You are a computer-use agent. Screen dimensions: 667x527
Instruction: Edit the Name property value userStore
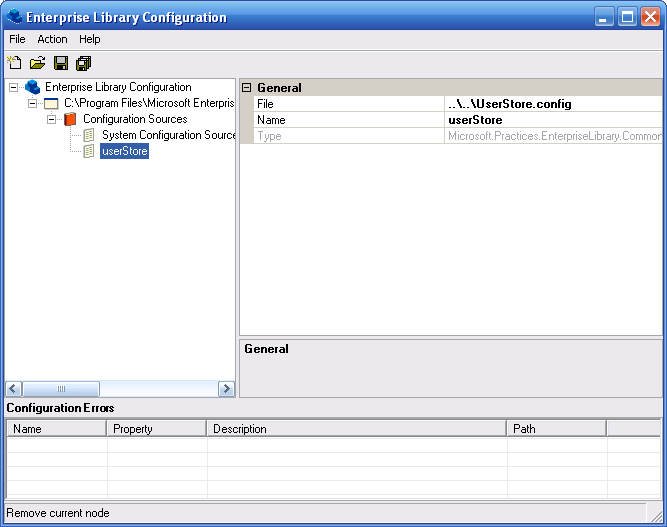[552, 120]
